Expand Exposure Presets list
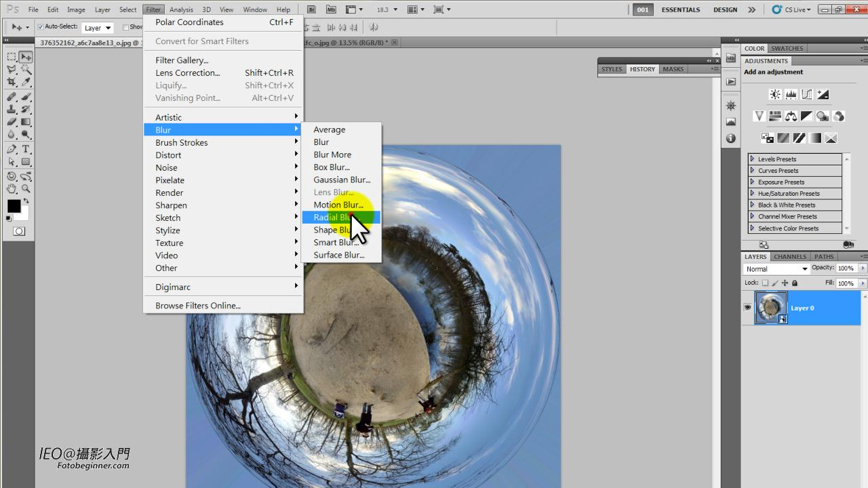Viewport: 868px width, 488px height. tap(753, 182)
